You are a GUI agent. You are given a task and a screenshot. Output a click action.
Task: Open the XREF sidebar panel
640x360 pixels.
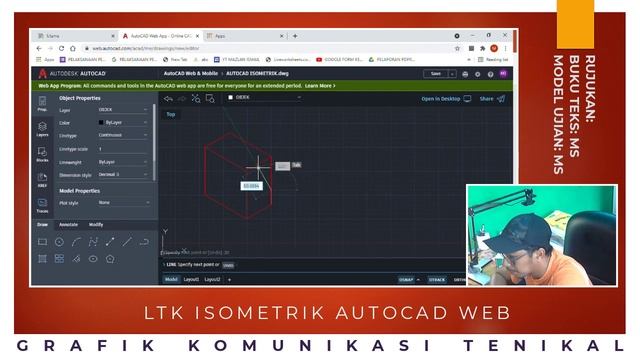(x=42, y=180)
